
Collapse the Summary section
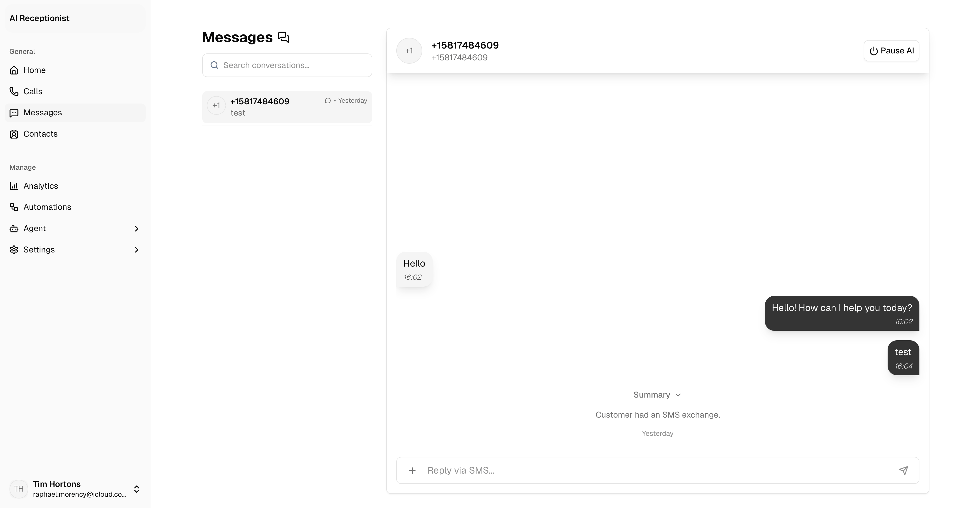657,395
